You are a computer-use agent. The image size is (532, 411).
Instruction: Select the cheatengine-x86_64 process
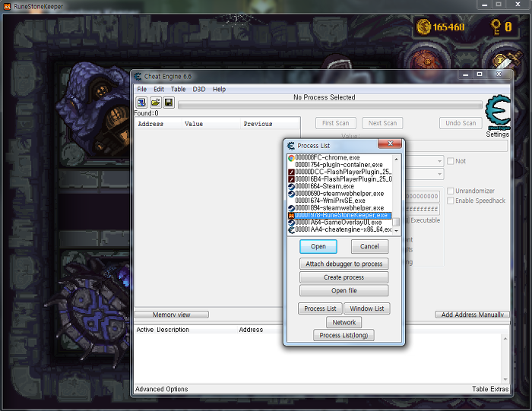340,229
